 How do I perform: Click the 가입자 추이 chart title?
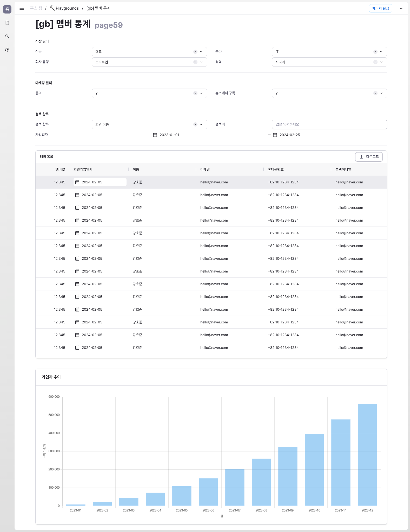51,377
